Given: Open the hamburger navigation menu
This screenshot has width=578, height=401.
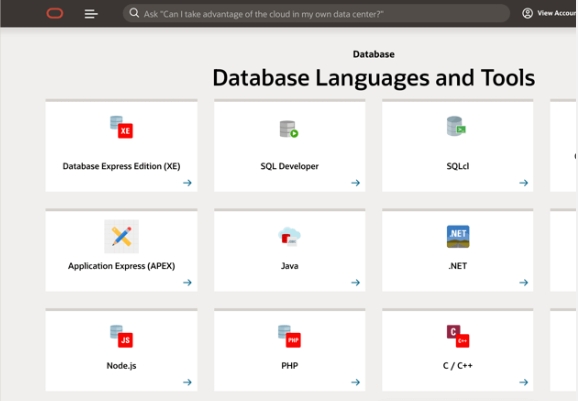Looking at the screenshot, I should pos(91,14).
